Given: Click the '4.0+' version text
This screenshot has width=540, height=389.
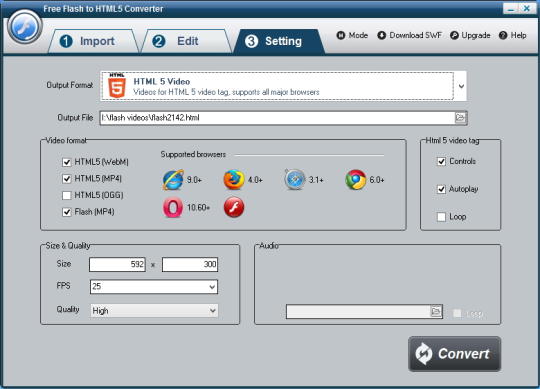Looking at the screenshot, I should coord(255,180).
